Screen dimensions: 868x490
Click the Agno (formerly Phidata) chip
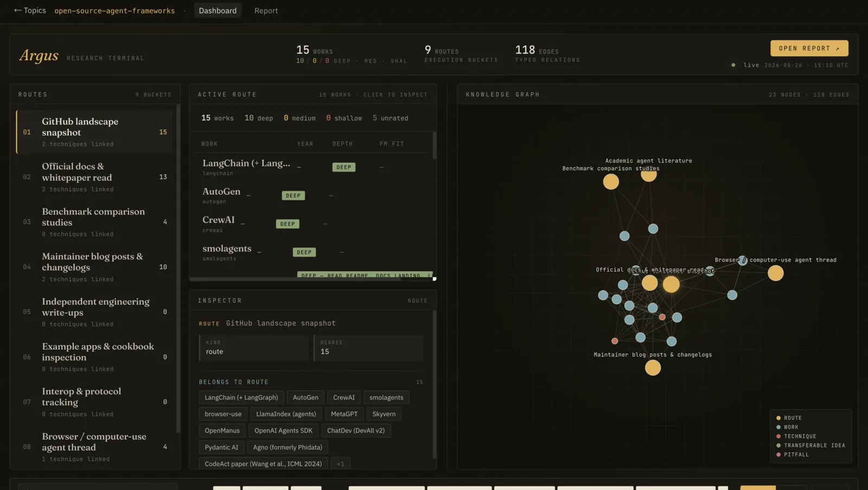tap(288, 447)
